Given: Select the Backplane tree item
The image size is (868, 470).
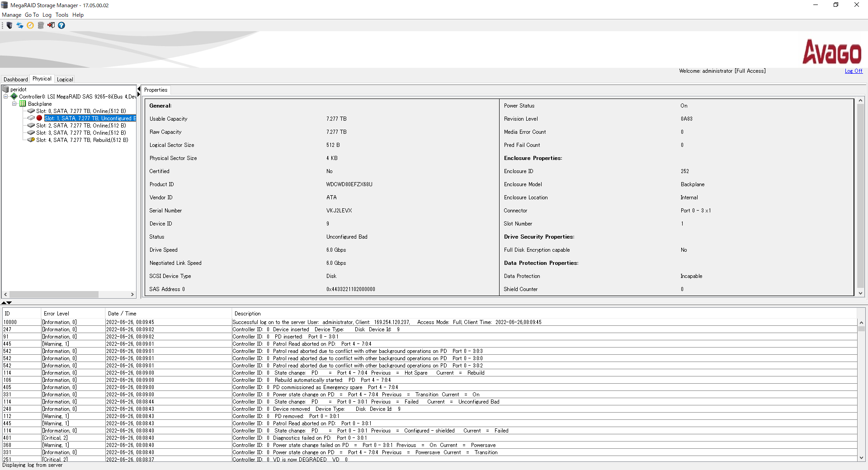Looking at the screenshot, I should coord(40,103).
